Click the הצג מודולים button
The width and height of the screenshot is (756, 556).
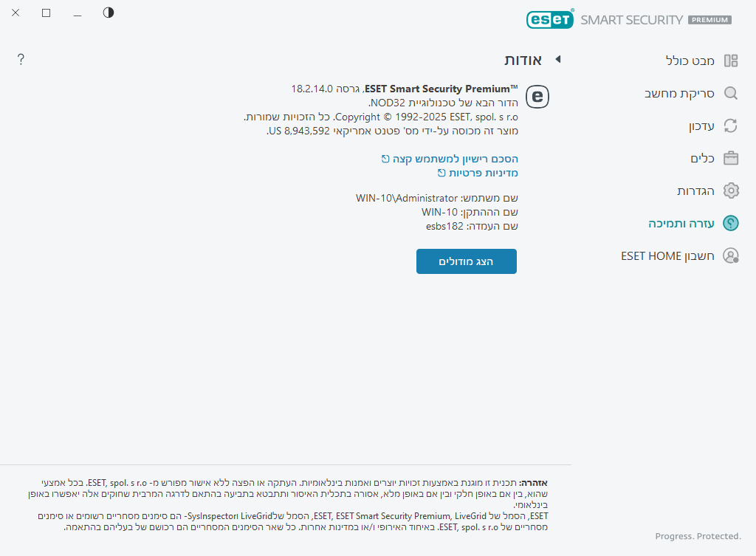click(467, 261)
